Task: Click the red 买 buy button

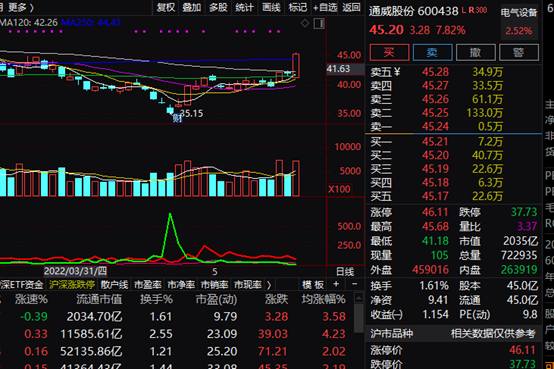Action: pyautogui.click(x=389, y=52)
